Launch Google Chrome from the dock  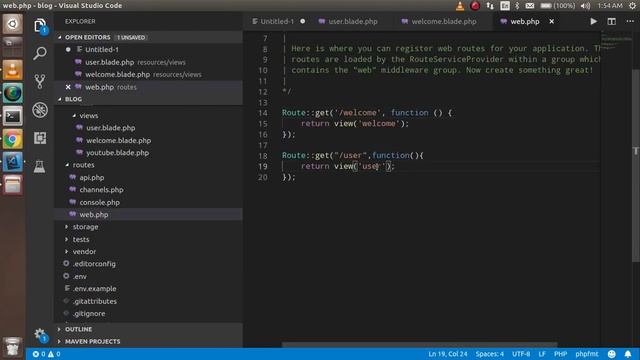[13, 139]
